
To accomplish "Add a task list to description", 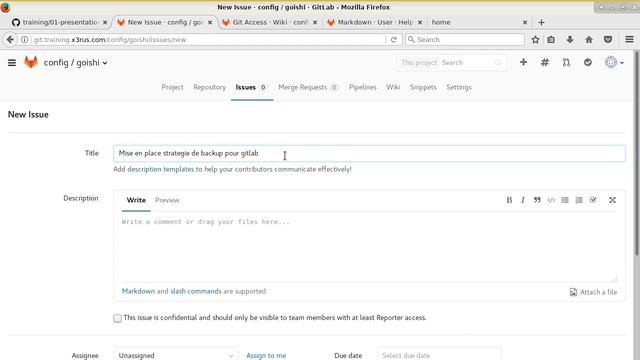I will click(593, 200).
